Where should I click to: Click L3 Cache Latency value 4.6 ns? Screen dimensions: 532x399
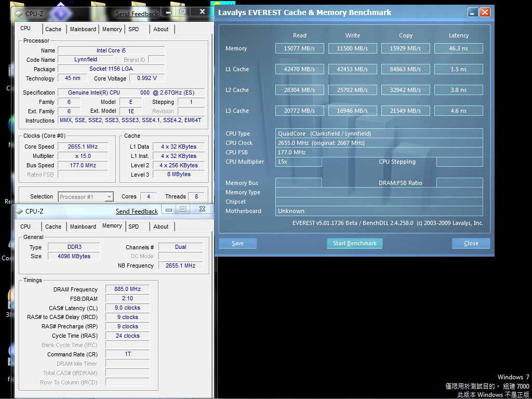click(x=458, y=111)
